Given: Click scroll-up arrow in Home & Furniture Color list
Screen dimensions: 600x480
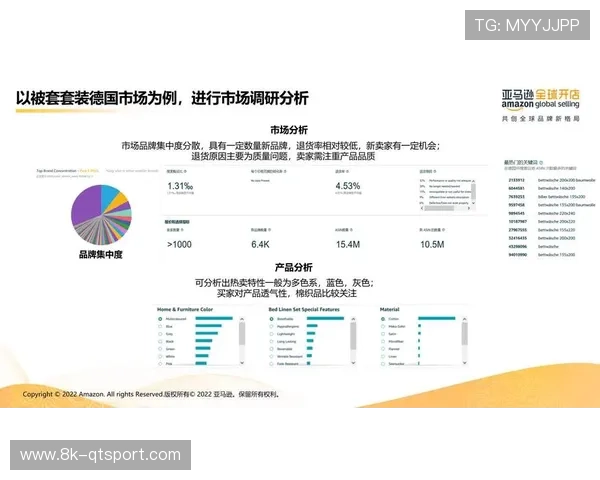Looking at the screenshot, I should point(242,319).
